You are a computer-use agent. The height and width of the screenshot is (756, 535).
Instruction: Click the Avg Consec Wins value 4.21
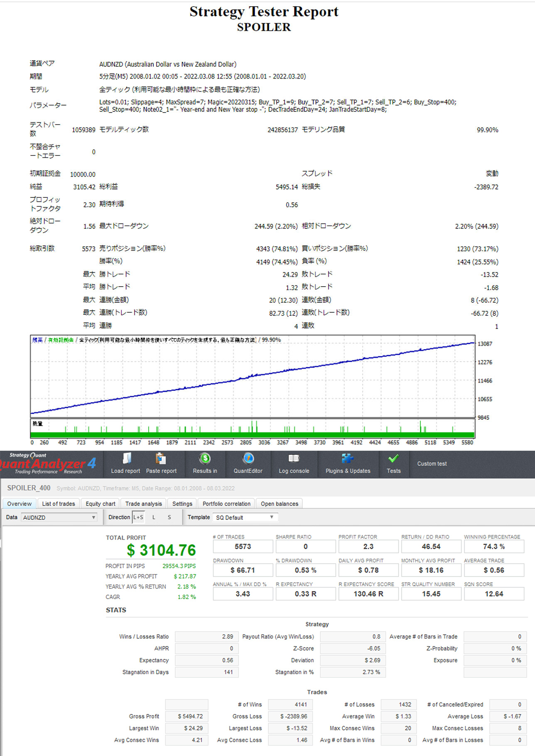(x=187, y=740)
